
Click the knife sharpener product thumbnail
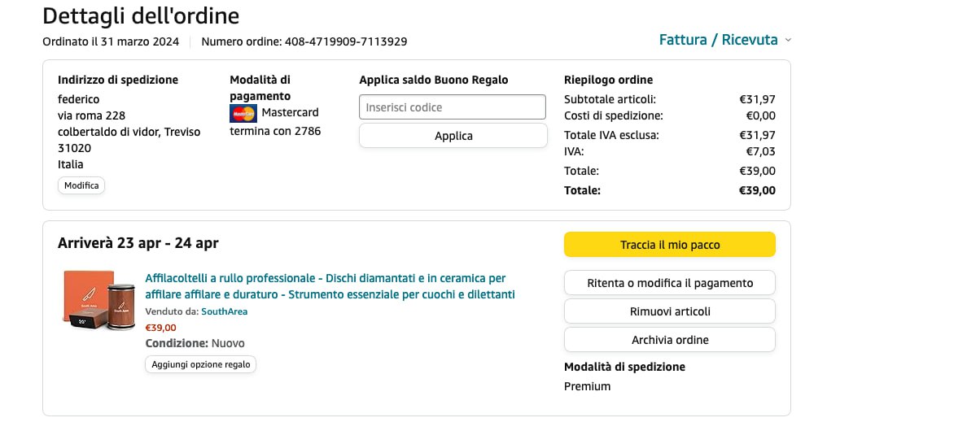click(99, 299)
